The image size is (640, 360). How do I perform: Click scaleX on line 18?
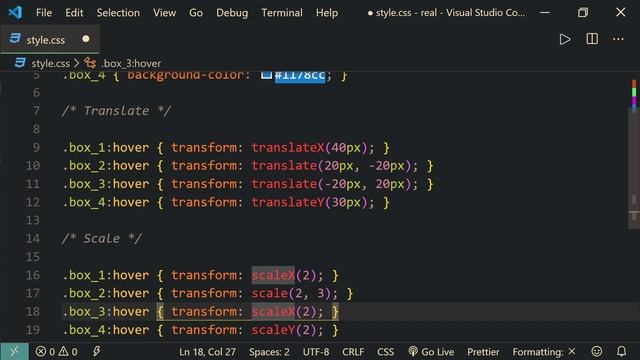[x=273, y=312]
